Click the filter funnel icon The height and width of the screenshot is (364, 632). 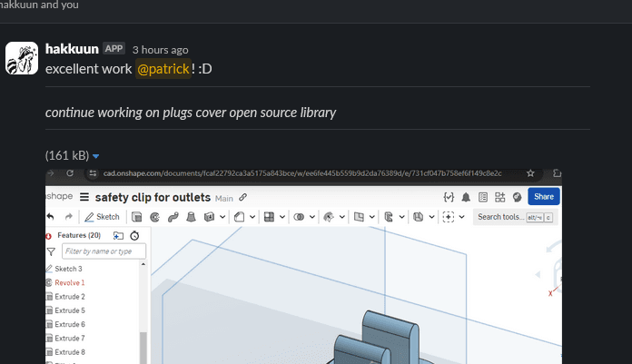pos(51,251)
